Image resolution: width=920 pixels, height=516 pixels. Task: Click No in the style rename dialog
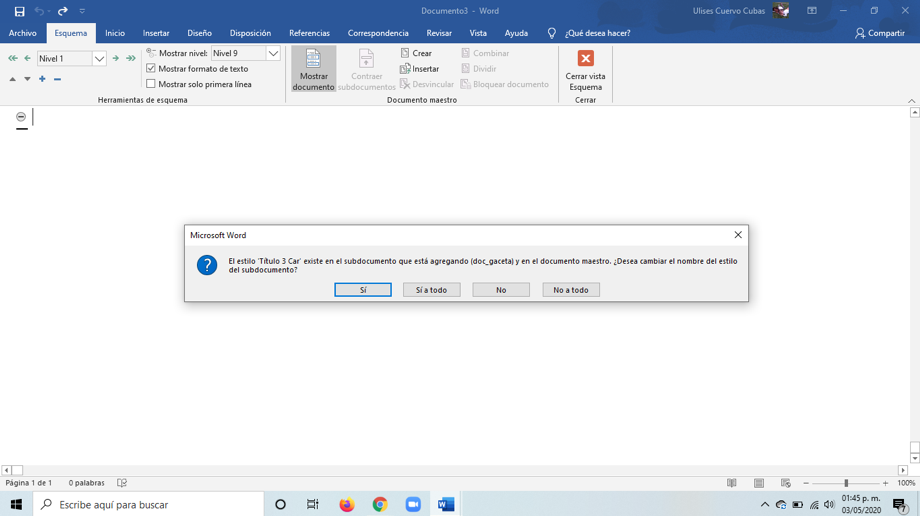point(501,290)
